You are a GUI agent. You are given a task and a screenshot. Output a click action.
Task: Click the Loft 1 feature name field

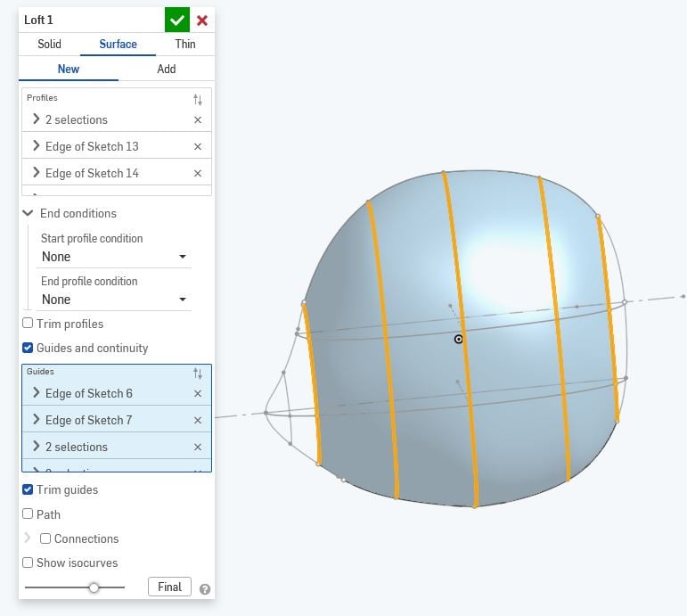click(38, 20)
